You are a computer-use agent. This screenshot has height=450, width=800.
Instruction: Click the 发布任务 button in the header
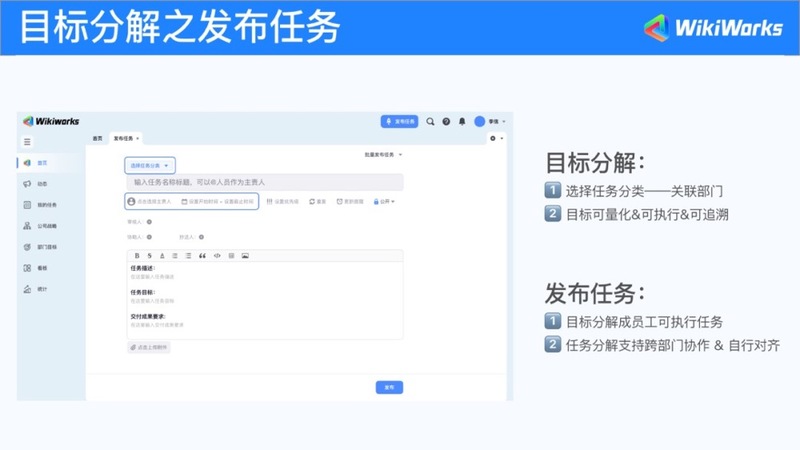(x=400, y=121)
